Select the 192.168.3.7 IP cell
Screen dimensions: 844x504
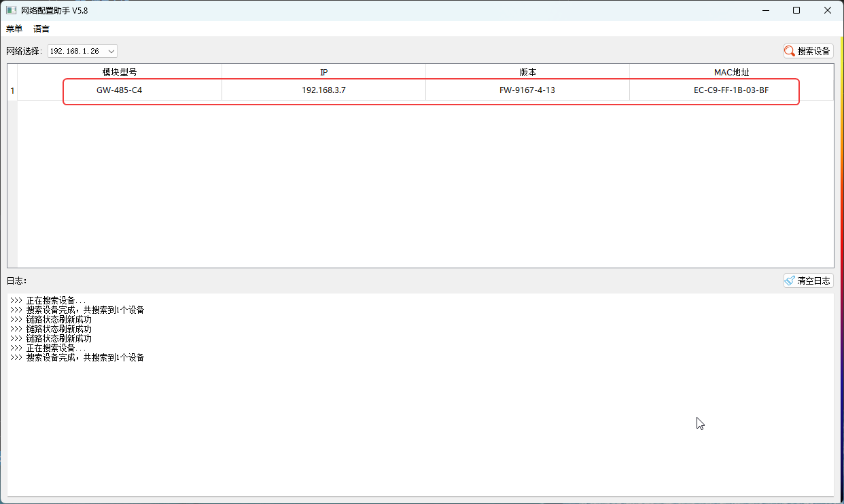[x=323, y=90]
